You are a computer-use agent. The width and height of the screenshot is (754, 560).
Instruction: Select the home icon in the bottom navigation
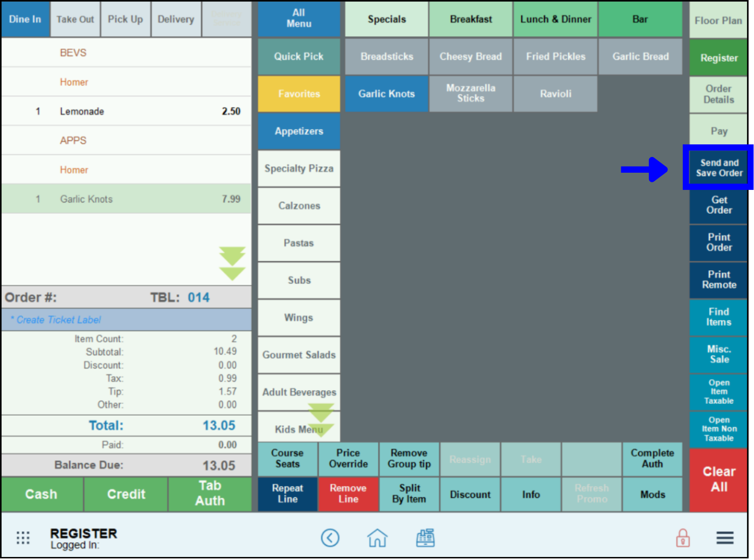pyautogui.click(x=377, y=538)
